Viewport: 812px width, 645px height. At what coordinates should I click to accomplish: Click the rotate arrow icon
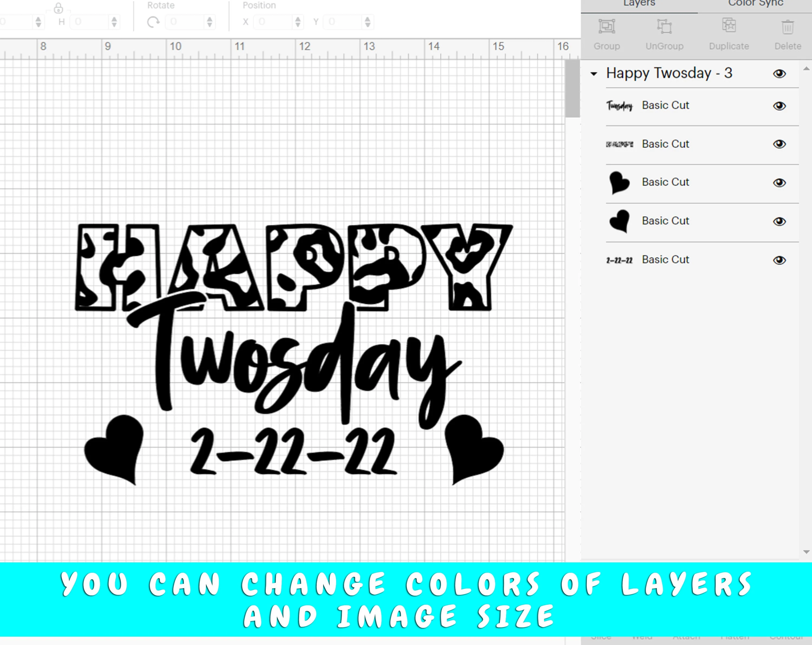pos(153,22)
